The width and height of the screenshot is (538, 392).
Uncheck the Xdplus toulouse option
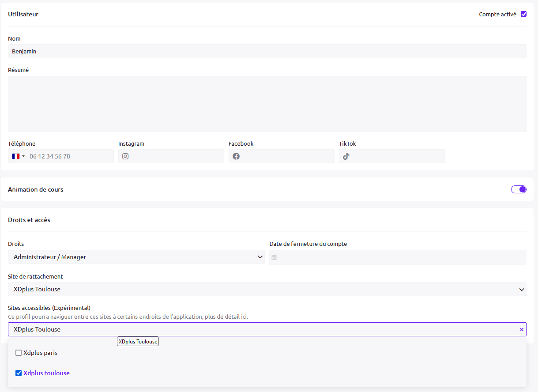pos(19,373)
